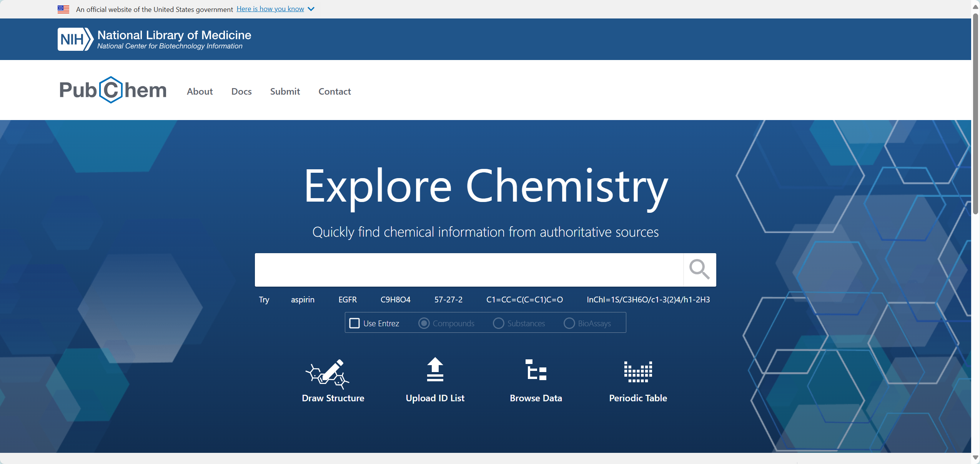
Task: Select the Compounds radio button
Action: pyautogui.click(x=424, y=323)
